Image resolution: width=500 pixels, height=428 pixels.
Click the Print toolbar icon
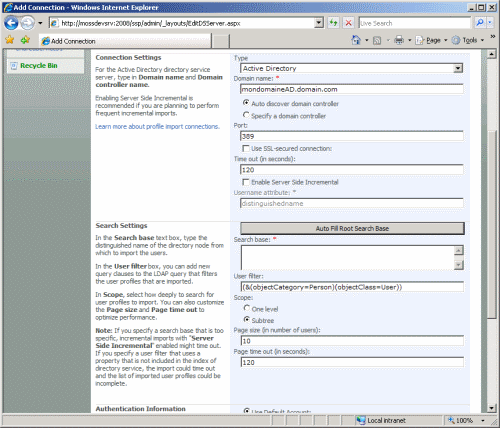[x=399, y=41]
